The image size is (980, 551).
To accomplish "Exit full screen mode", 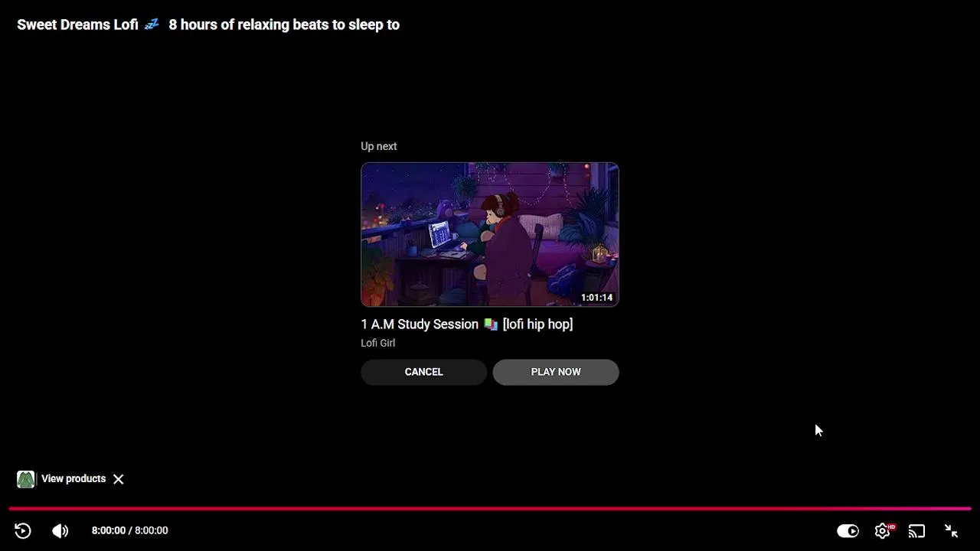I will (952, 530).
